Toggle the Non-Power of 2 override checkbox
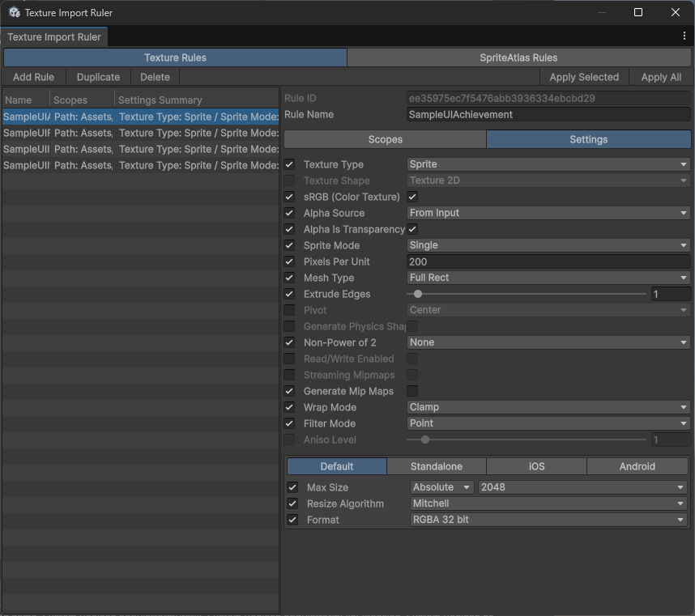The width and height of the screenshot is (695, 616). pyautogui.click(x=289, y=342)
